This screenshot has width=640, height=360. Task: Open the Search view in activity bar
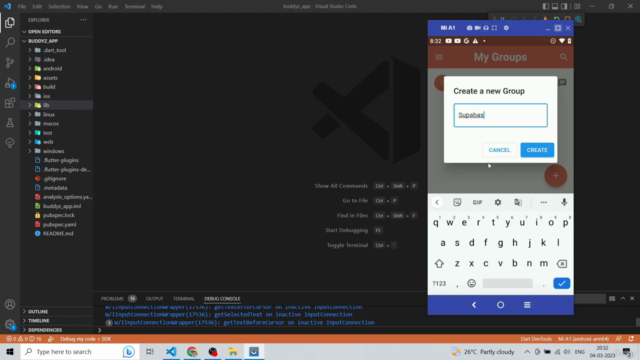point(10,42)
